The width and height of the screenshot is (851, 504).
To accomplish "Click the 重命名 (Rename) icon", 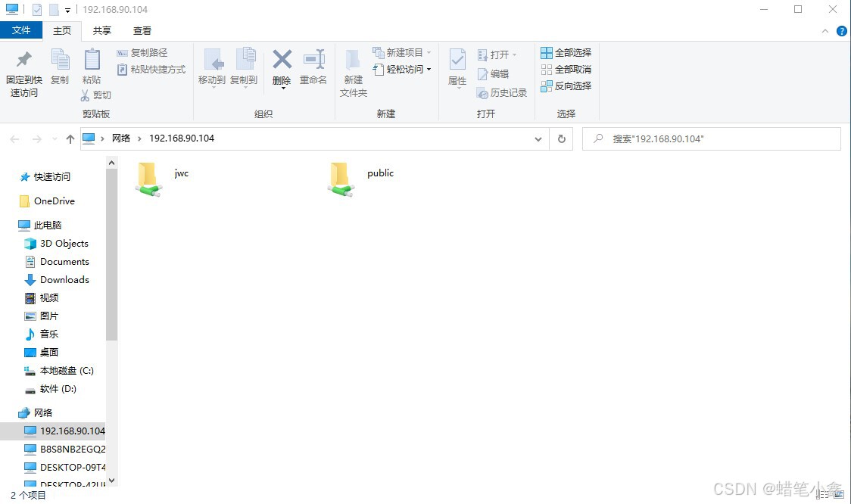I will click(x=313, y=67).
